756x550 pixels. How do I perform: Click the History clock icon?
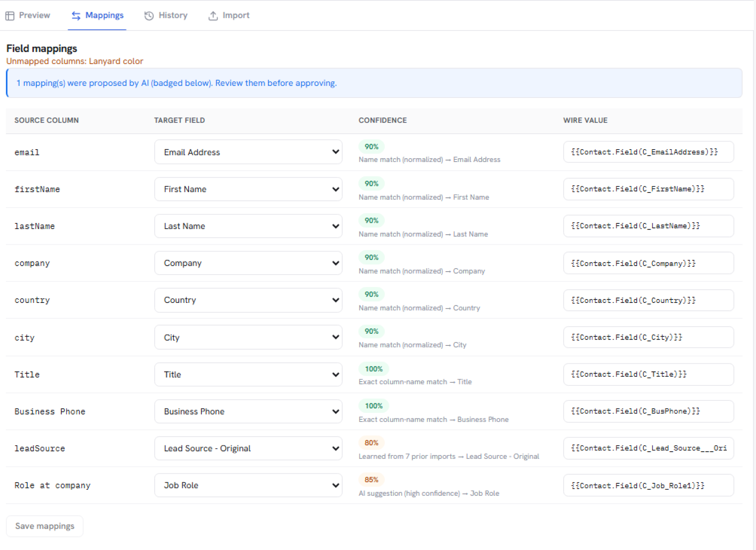[x=149, y=15]
